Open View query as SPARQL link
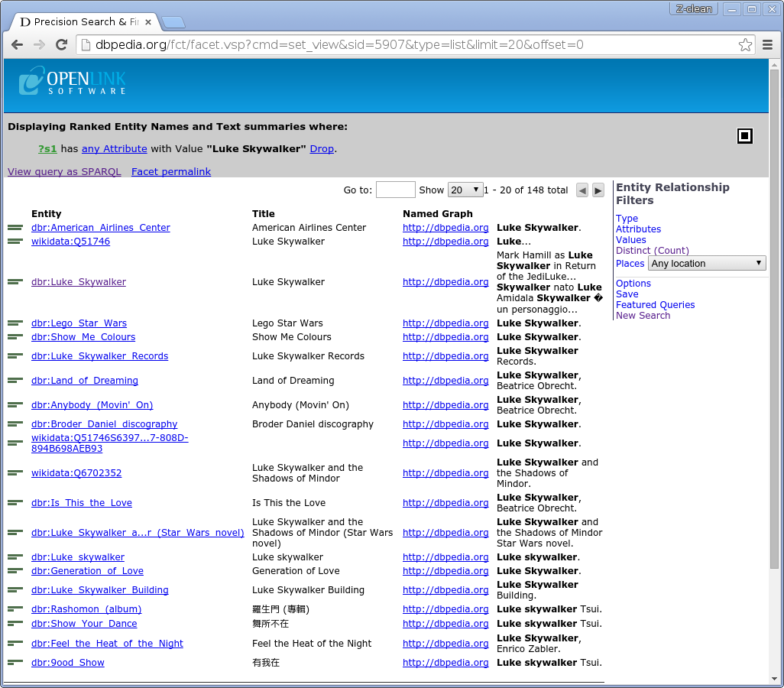The image size is (784, 688). (x=64, y=172)
